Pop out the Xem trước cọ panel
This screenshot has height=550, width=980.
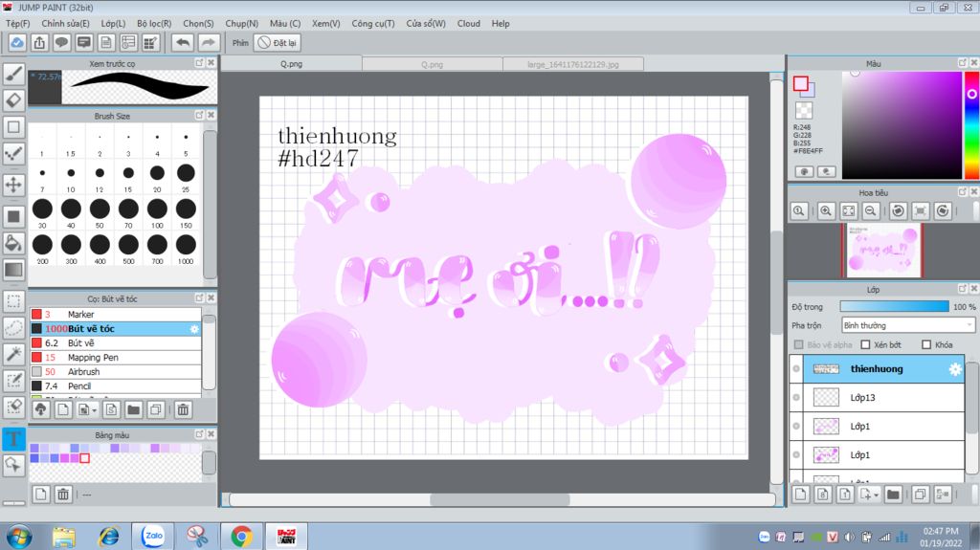pyautogui.click(x=199, y=63)
